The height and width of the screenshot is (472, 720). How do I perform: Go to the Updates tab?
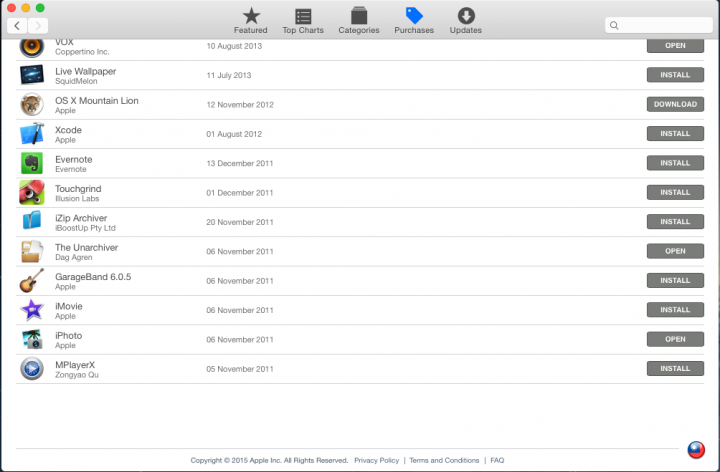(466, 21)
